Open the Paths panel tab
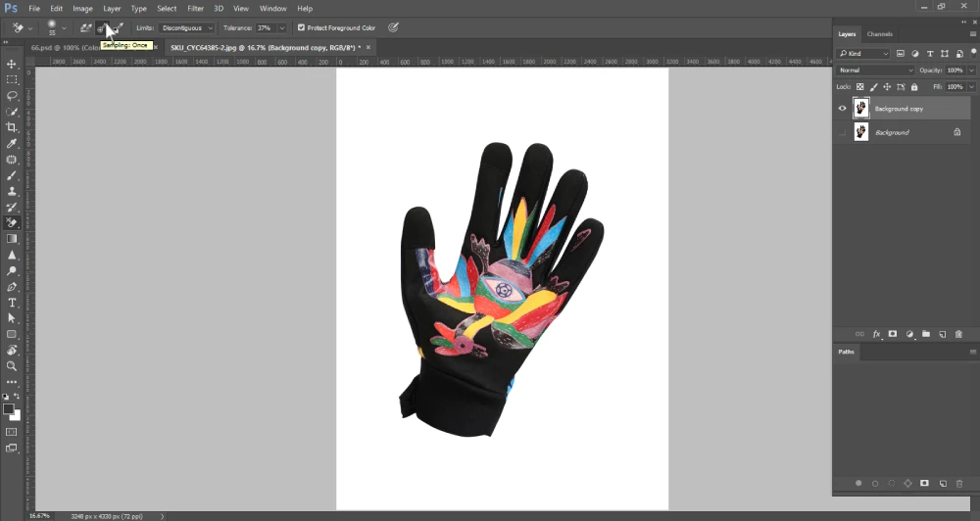980x521 pixels. click(x=847, y=352)
